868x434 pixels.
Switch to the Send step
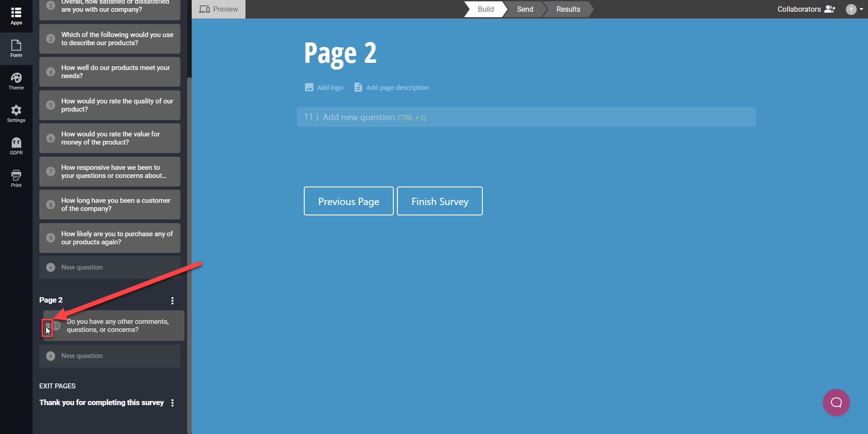(x=525, y=9)
